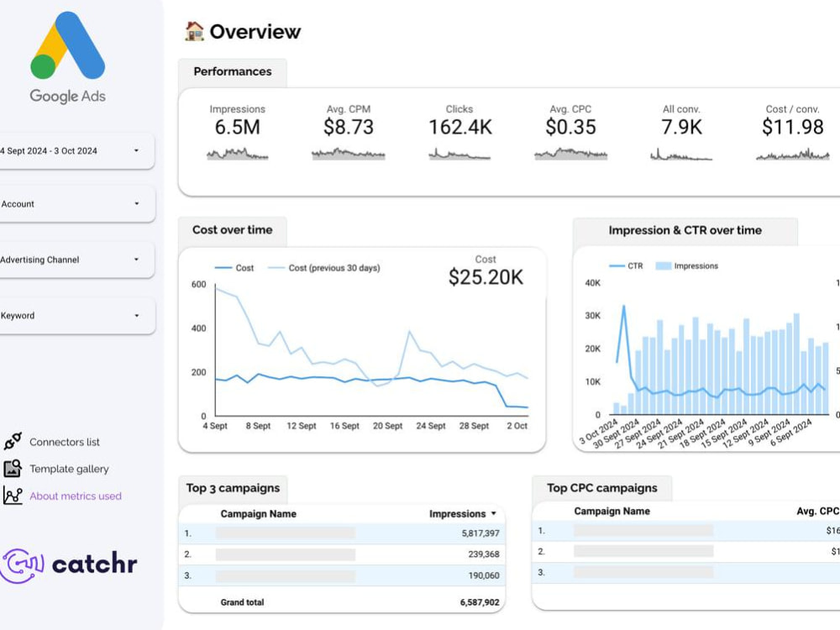Click the 6 Sept 2024 axis label
The image size is (840, 630).
790,433
